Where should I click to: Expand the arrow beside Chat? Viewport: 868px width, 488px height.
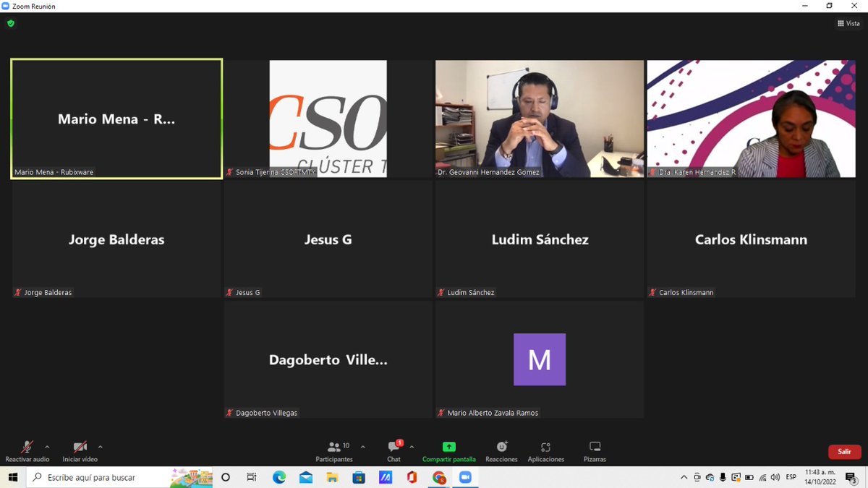pos(412,447)
